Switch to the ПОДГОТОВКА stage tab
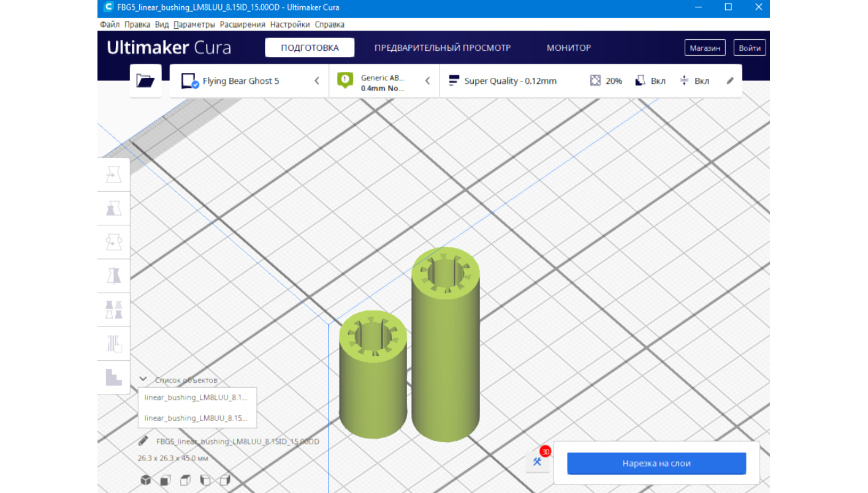 pos(310,48)
